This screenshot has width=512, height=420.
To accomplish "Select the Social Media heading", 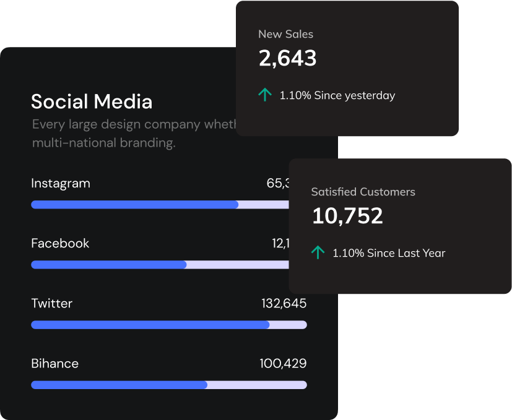I will click(92, 101).
